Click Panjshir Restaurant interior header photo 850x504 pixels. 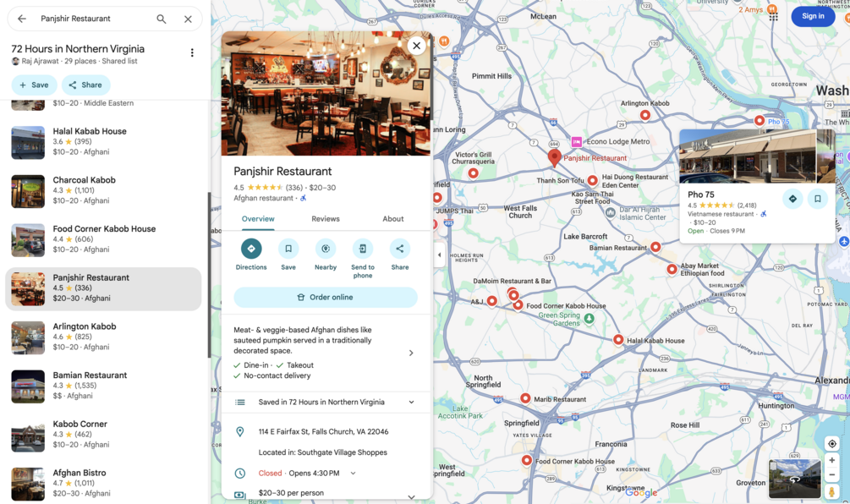pyautogui.click(x=326, y=93)
